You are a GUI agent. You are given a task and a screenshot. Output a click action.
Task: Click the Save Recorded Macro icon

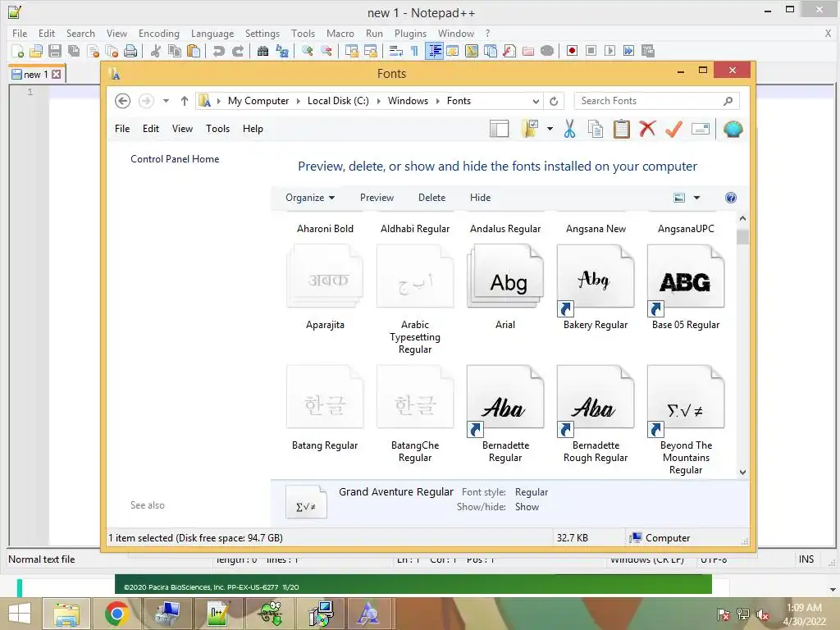[x=648, y=51]
